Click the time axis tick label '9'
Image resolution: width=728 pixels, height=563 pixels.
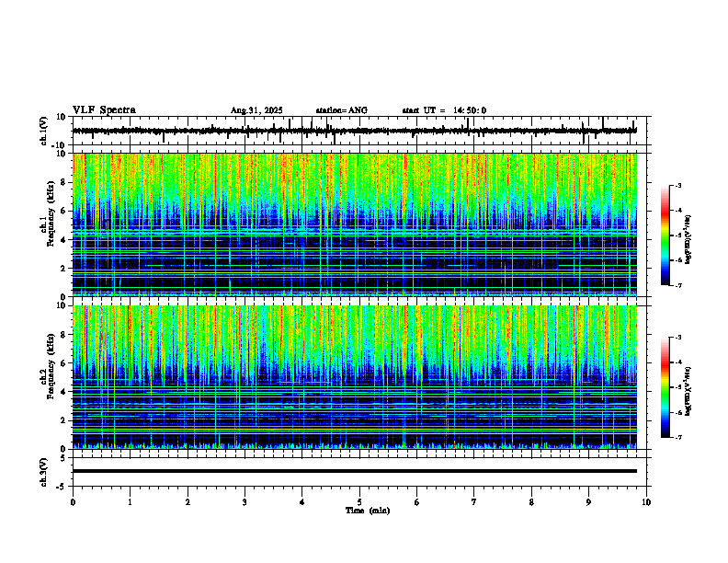588,502
